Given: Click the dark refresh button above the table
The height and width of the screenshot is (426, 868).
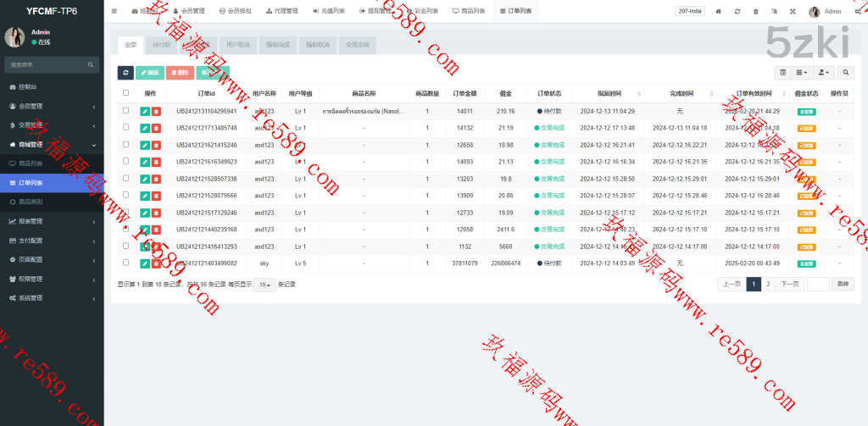Looking at the screenshot, I should 125,73.
